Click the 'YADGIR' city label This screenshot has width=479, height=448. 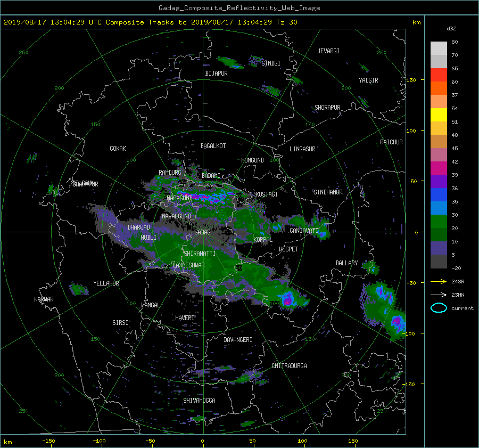(x=368, y=80)
